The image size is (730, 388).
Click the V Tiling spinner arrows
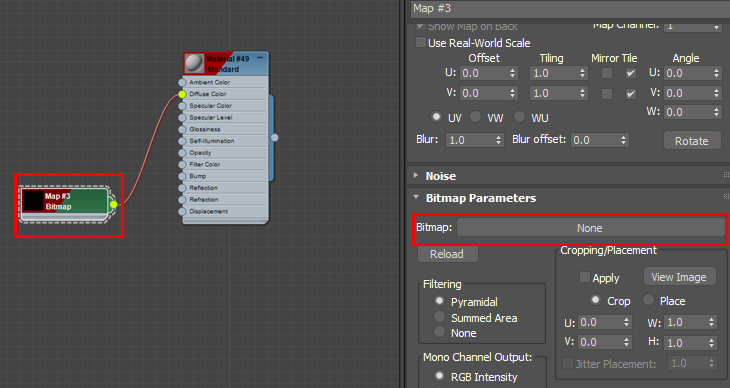pyautogui.click(x=582, y=93)
